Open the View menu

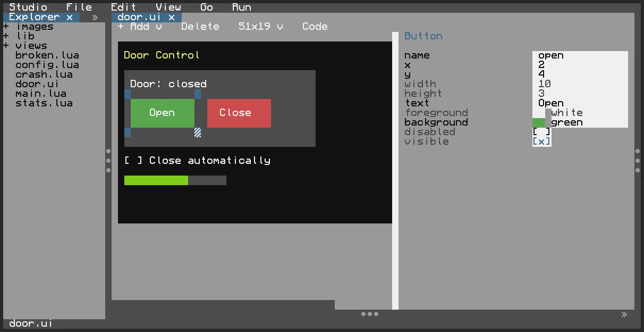click(x=168, y=7)
